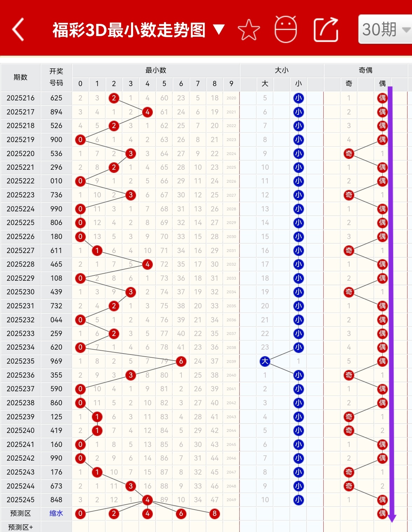
Task: Tap the 奇偶 section header
Action: (x=366, y=70)
